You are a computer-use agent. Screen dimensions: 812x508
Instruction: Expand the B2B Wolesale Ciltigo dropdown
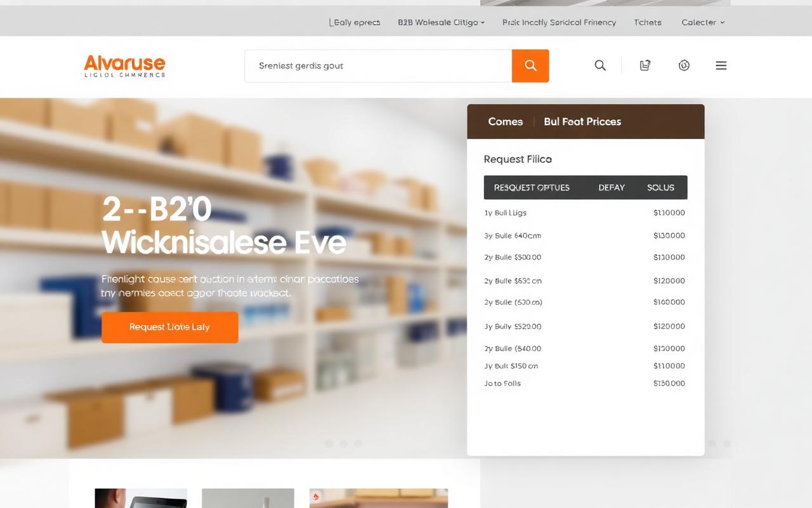[440, 22]
